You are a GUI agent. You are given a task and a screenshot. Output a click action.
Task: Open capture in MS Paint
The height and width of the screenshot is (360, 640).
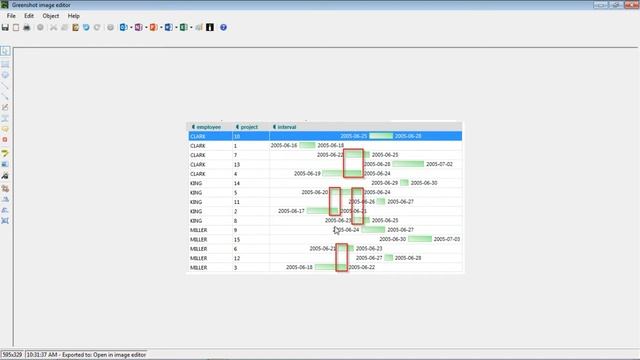(199, 27)
